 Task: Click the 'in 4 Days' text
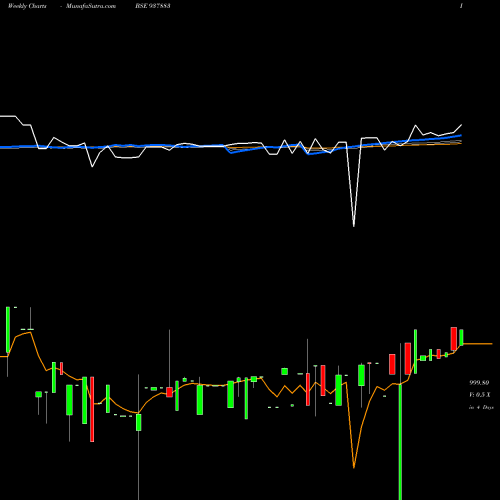(481, 407)
